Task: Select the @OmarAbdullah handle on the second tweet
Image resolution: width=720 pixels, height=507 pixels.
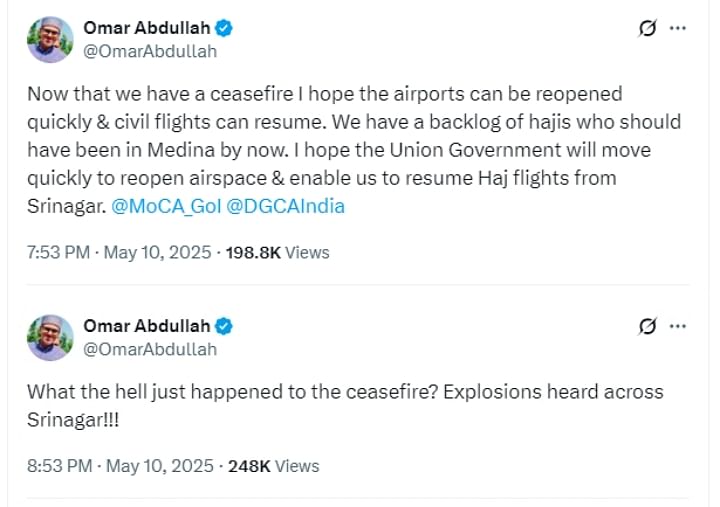Action: [150, 349]
